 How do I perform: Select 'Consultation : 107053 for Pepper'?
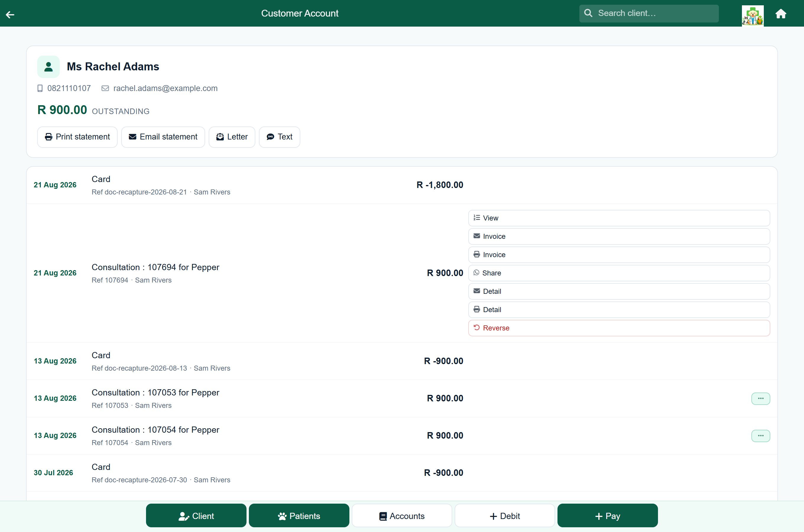click(155, 392)
